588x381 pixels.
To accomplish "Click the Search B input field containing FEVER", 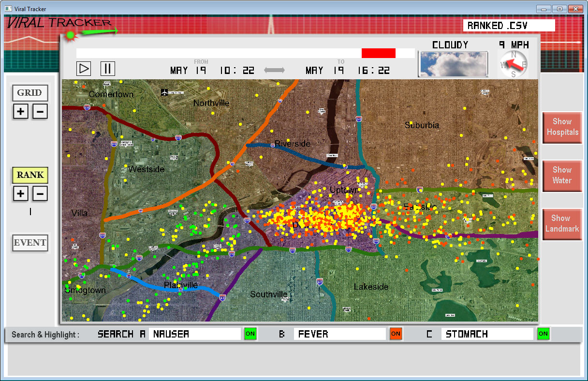I will click(339, 334).
